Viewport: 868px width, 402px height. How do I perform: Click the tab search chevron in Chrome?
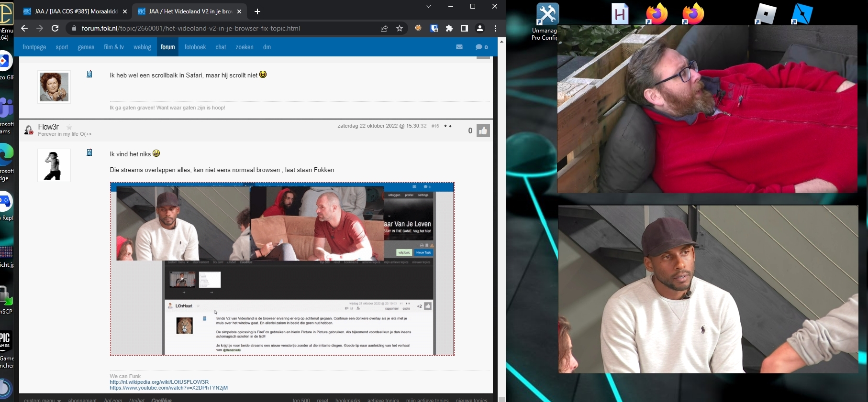tap(429, 6)
